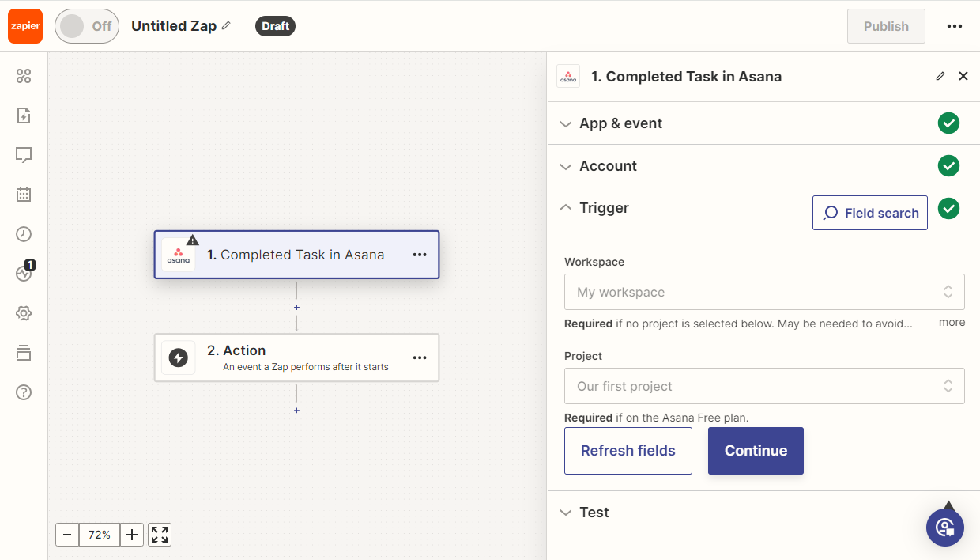980x560 pixels.
Task: Open the settings gear in sidebar
Action: click(24, 313)
